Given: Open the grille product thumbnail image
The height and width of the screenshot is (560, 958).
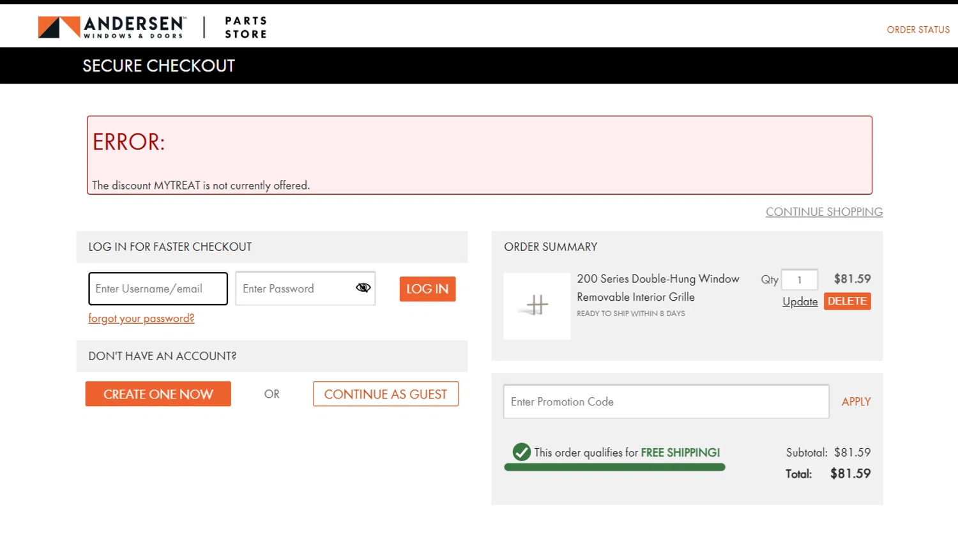Looking at the screenshot, I should (536, 306).
